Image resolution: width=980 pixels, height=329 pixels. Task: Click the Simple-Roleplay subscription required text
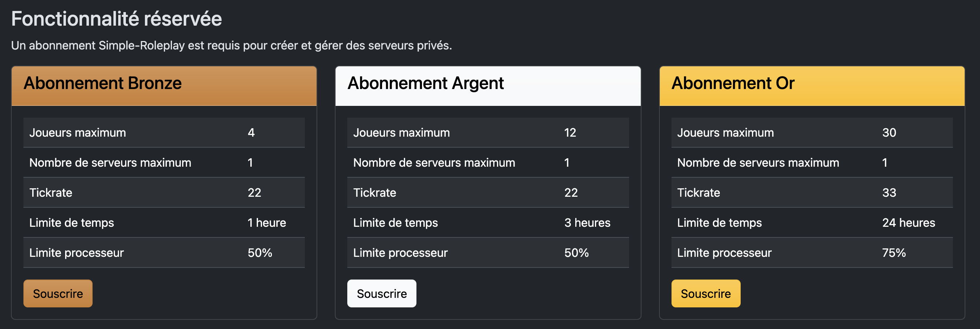coord(231,45)
